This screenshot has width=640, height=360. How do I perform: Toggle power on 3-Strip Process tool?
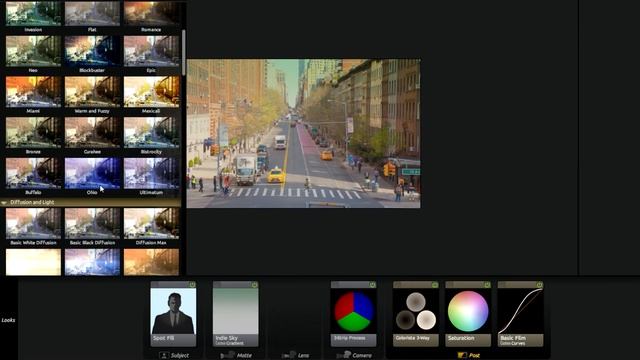pos(373,284)
